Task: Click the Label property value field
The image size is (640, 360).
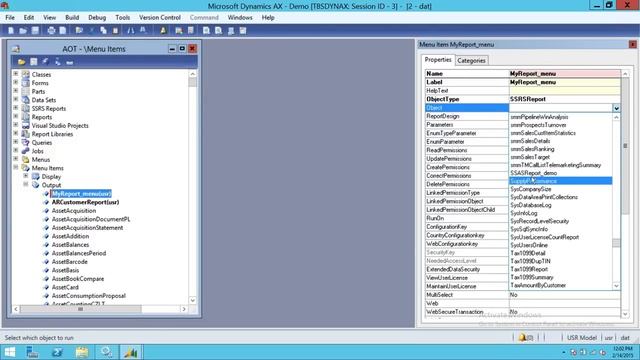Action: (x=564, y=82)
